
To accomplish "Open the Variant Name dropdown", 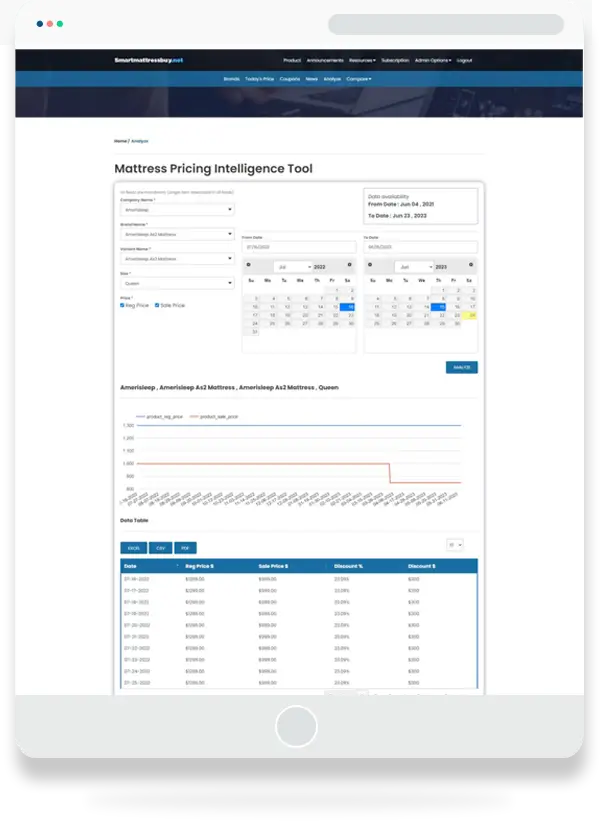I will pos(177,259).
